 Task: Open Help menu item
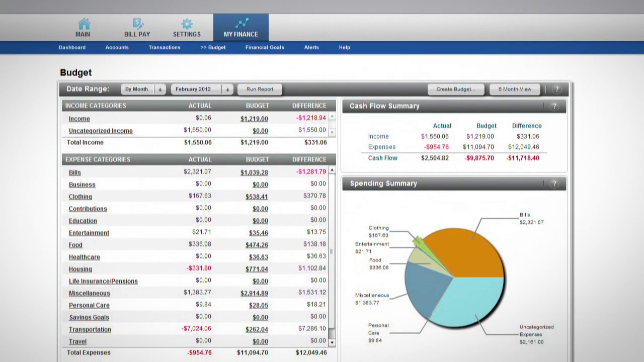click(x=345, y=47)
